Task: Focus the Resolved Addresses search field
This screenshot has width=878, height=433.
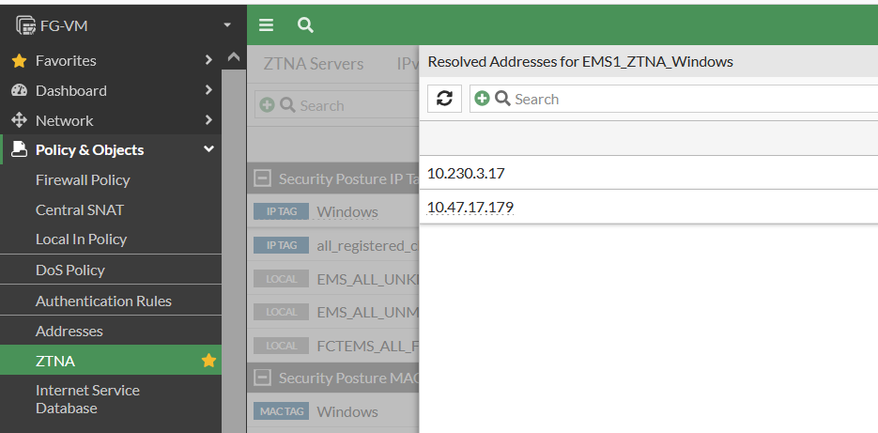Action: click(690, 99)
